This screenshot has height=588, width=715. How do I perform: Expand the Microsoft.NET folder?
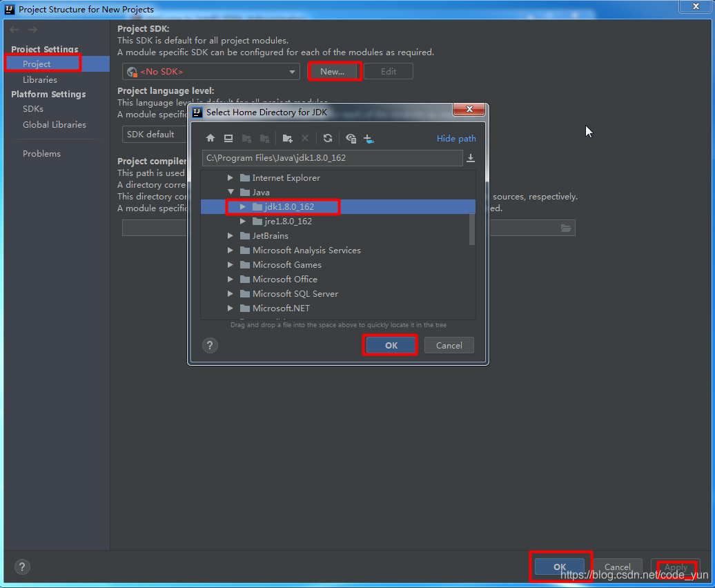[x=231, y=308]
